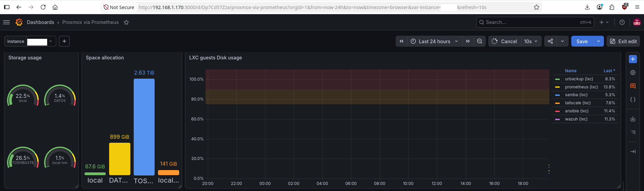644x191 pixels.
Task: Shift time range forwards
Action: coord(468,41)
